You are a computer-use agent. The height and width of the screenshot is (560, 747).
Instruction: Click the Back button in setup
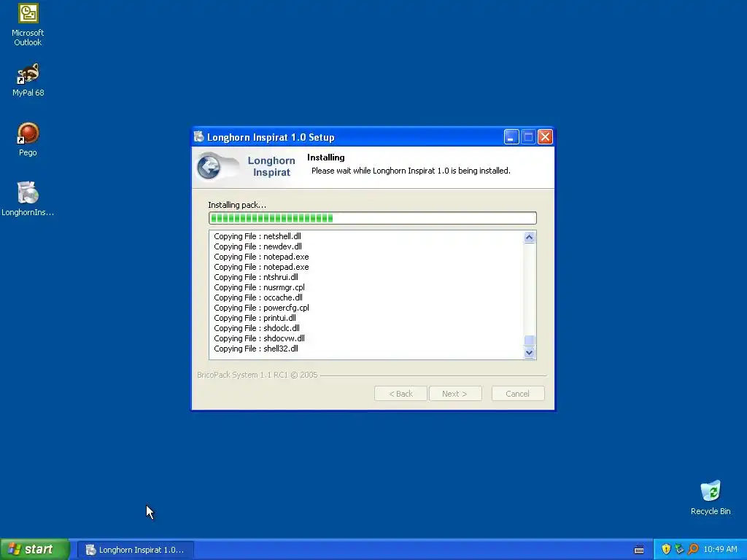pos(400,394)
